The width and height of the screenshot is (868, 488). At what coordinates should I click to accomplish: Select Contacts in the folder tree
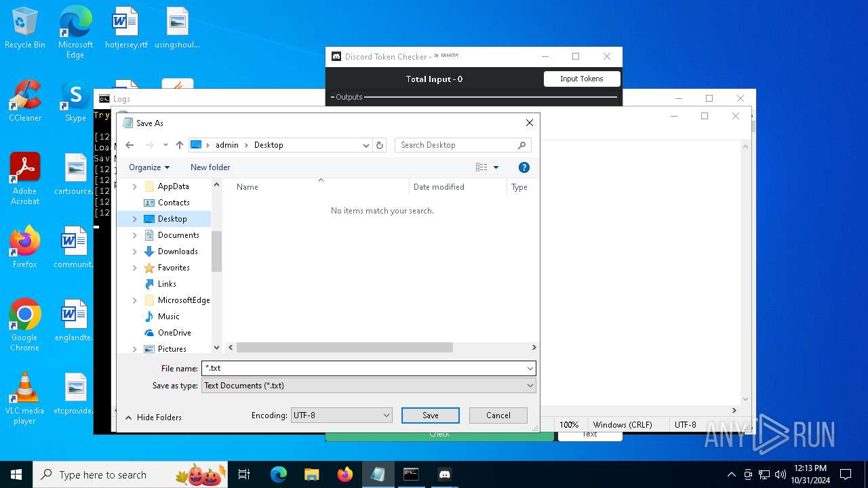[x=174, y=203]
